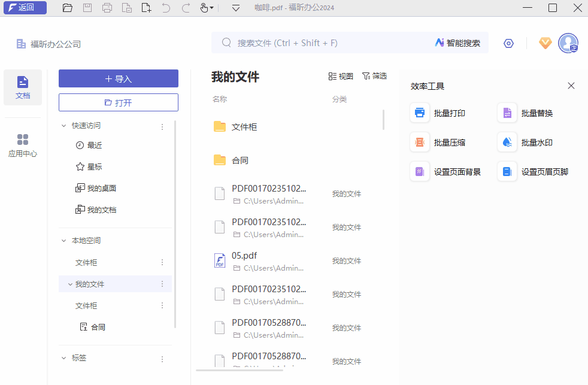Viewport: 588px width, 385px height.
Task: Select the 设置页面背景 page background tool
Action: coord(456,171)
